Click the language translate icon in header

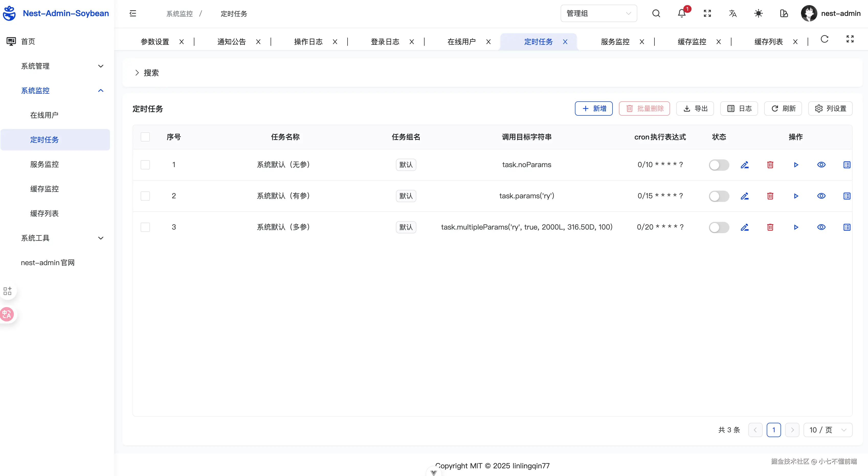pyautogui.click(x=732, y=14)
